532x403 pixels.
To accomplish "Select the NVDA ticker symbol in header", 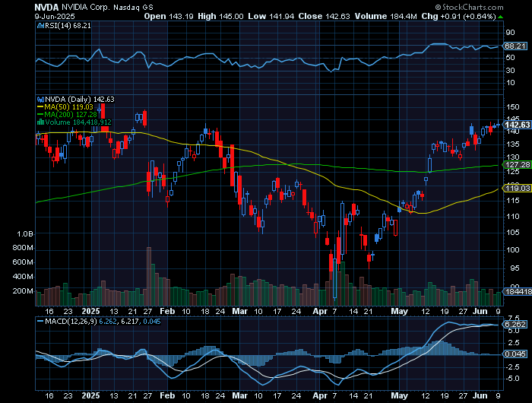I will point(46,7).
